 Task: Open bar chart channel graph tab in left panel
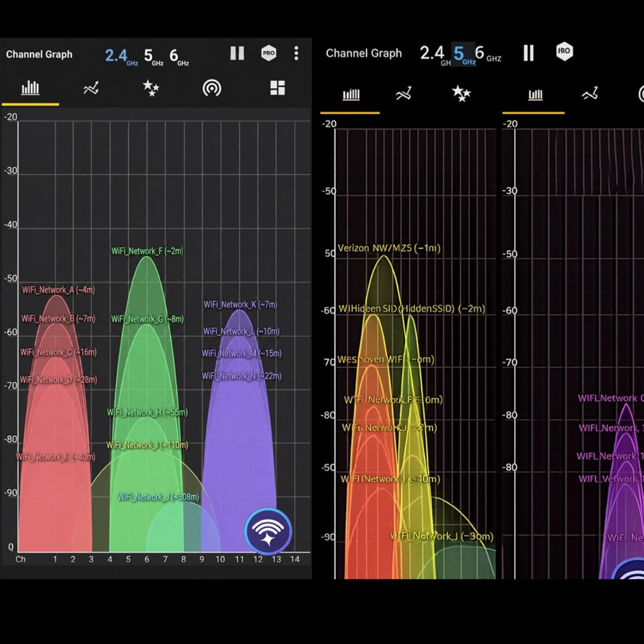coord(30,88)
